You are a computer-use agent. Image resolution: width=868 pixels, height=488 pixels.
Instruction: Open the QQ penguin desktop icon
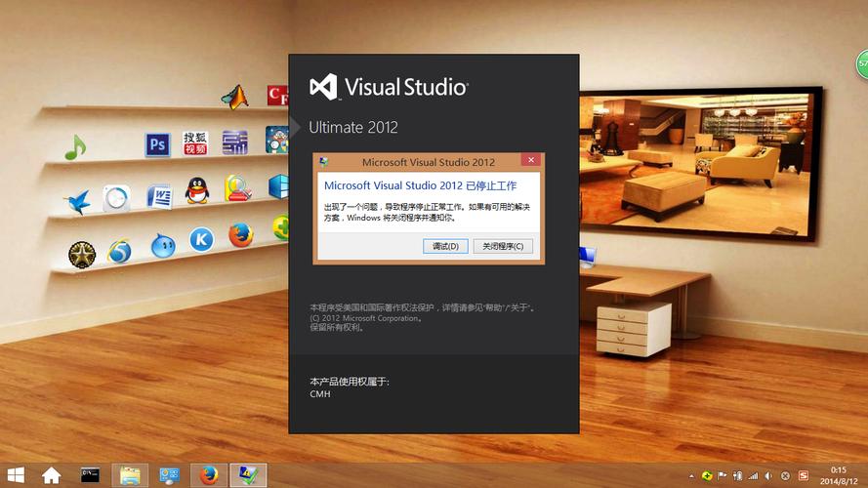point(196,191)
